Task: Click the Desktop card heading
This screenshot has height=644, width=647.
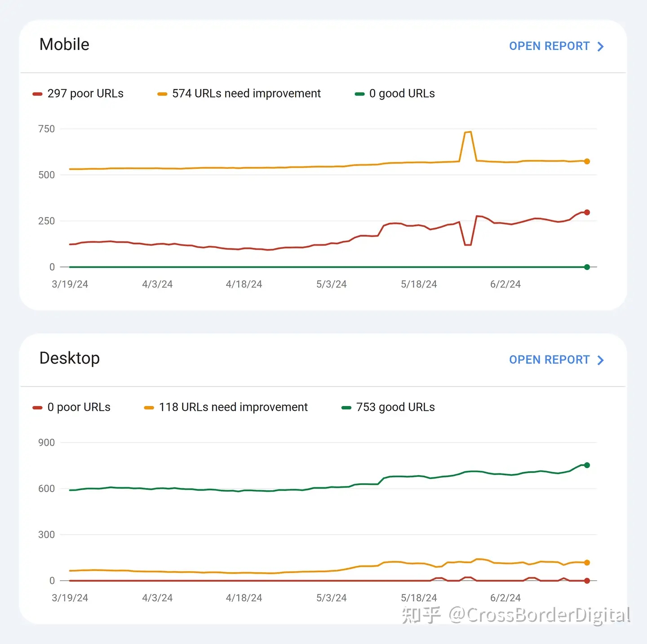Action: pos(70,358)
